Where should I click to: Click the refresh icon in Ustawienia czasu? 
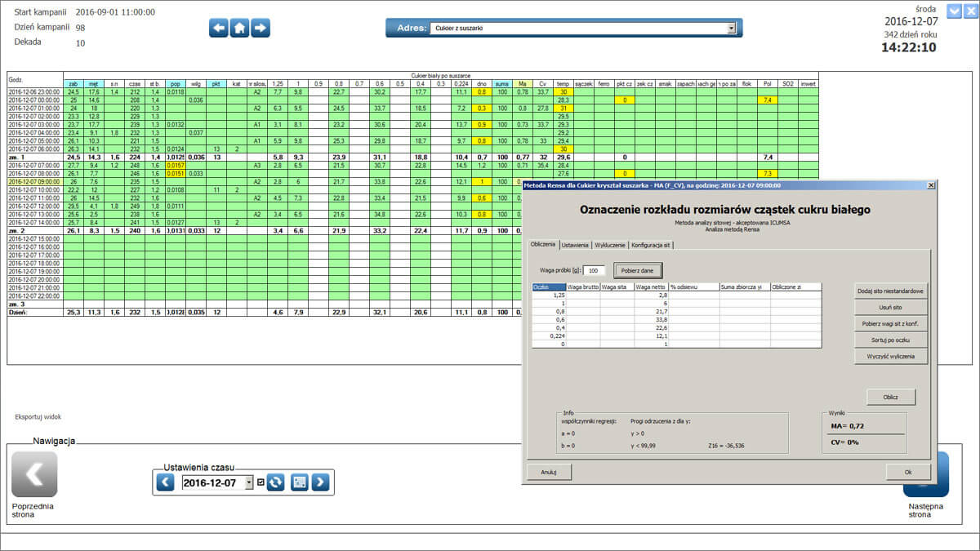pyautogui.click(x=275, y=482)
